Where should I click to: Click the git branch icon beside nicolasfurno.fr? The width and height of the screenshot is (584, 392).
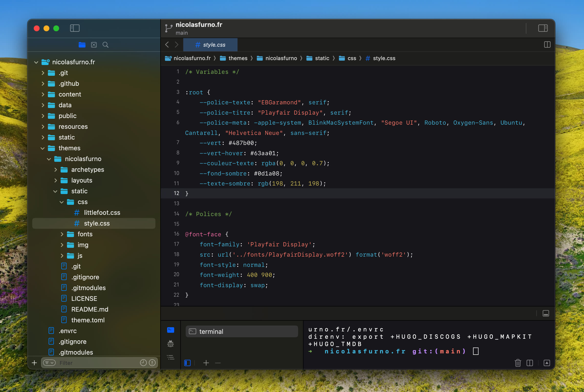click(x=168, y=28)
